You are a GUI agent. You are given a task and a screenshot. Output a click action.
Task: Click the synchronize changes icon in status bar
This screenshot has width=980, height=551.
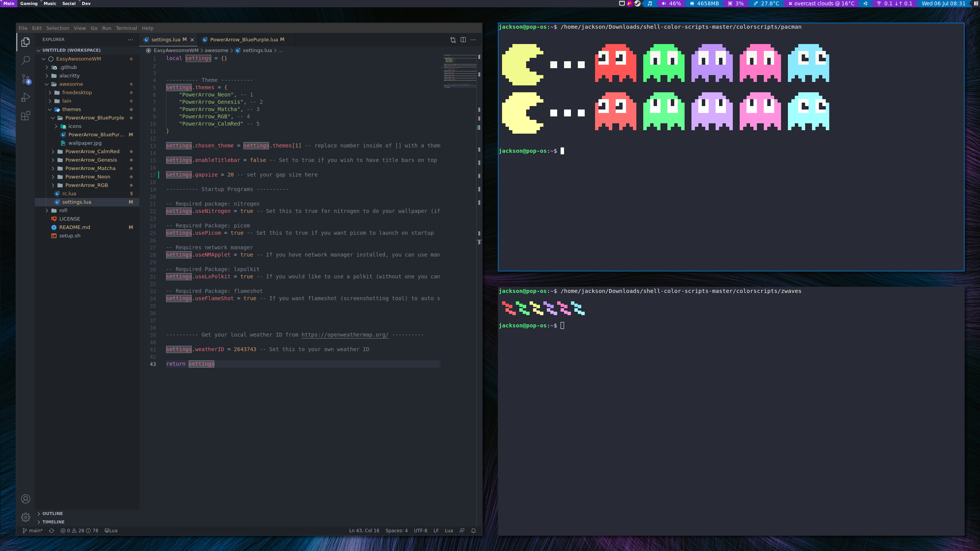coord(52,531)
